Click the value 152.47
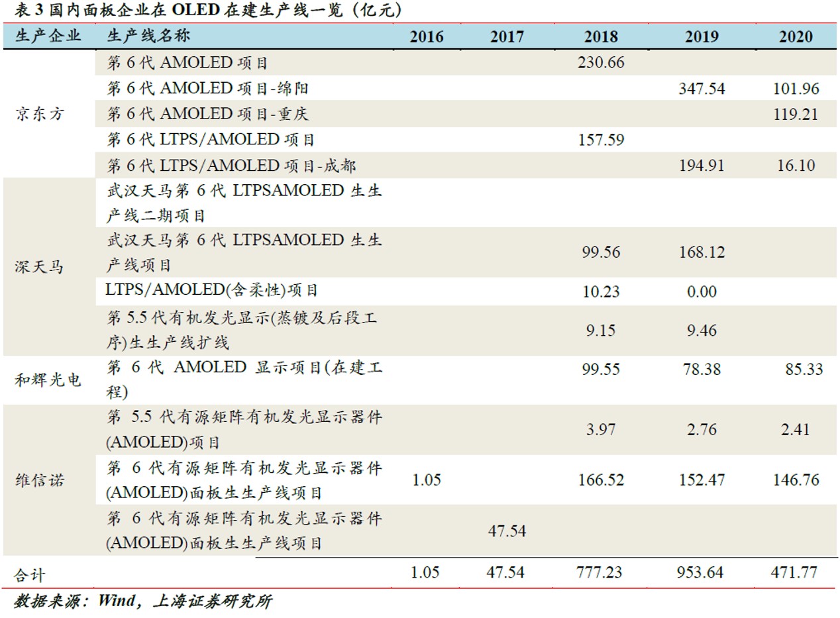 702,480
